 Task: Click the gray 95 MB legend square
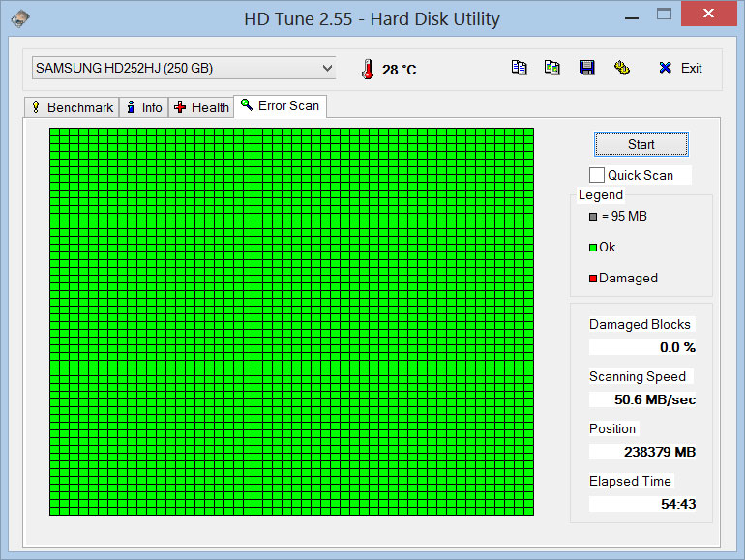click(x=593, y=217)
